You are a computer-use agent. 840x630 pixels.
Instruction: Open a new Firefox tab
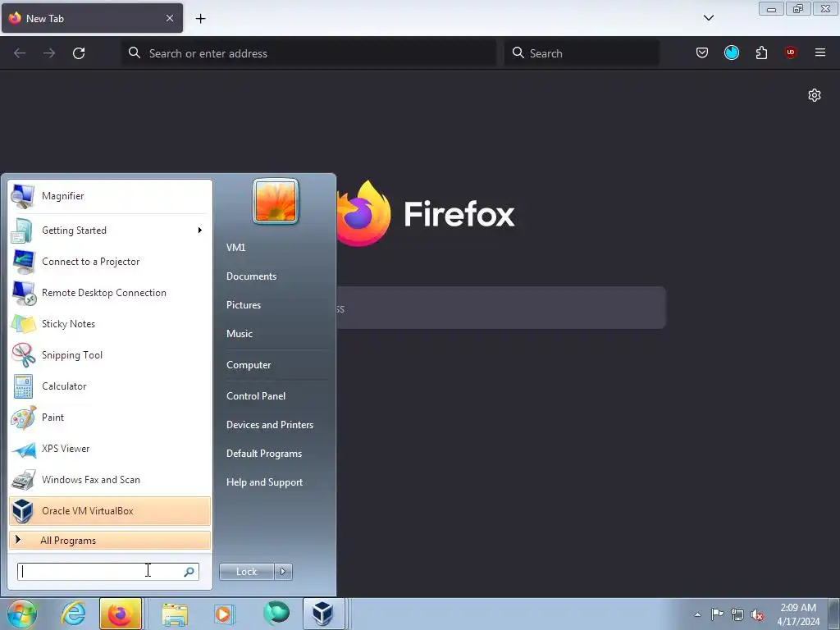(x=200, y=19)
